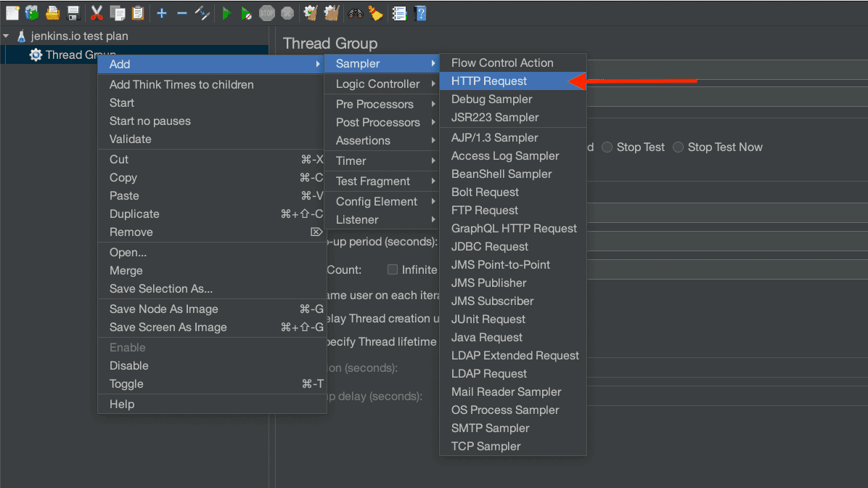Select the Stop Test Now radio button
This screenshot has width=868, height=488.
[x=679, y=147]
